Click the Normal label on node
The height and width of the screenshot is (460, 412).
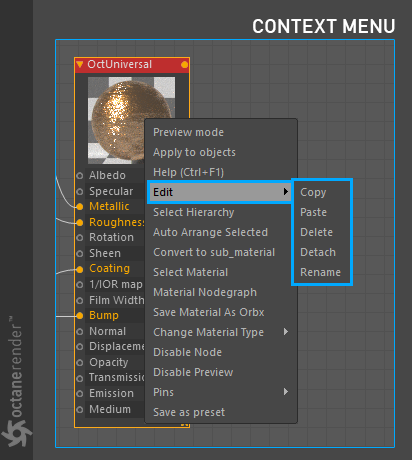click(107, 332)
